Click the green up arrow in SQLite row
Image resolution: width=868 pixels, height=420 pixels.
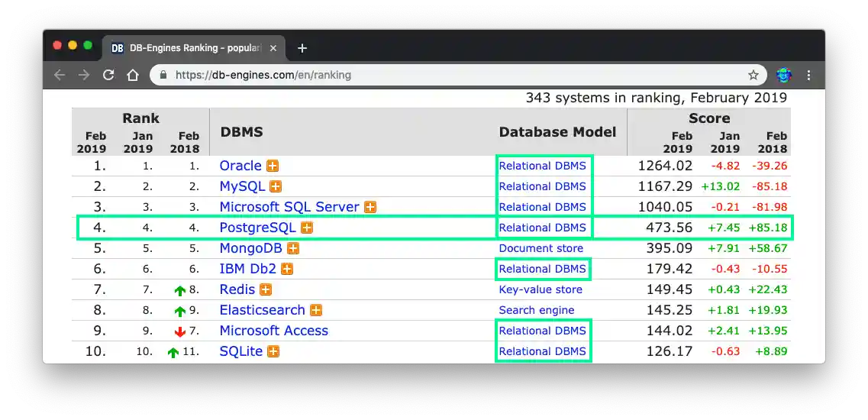coord(173,352)
